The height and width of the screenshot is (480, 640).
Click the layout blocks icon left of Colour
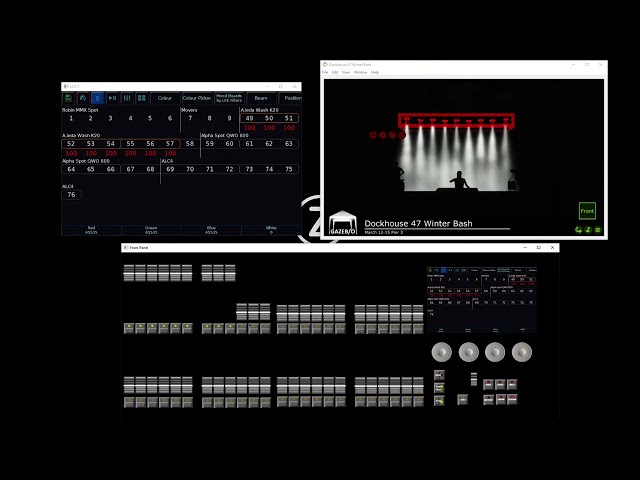click(x=141, y=98)
